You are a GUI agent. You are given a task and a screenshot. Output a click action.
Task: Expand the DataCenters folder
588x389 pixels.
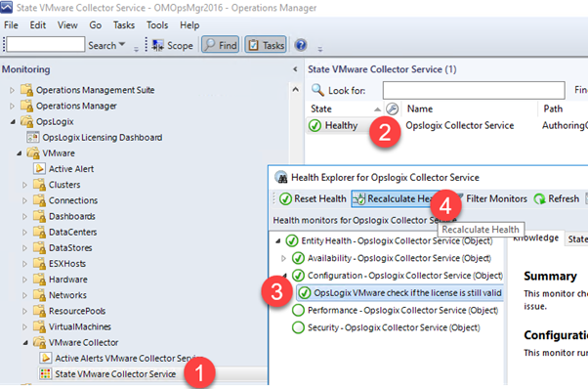tap(24, 233)
